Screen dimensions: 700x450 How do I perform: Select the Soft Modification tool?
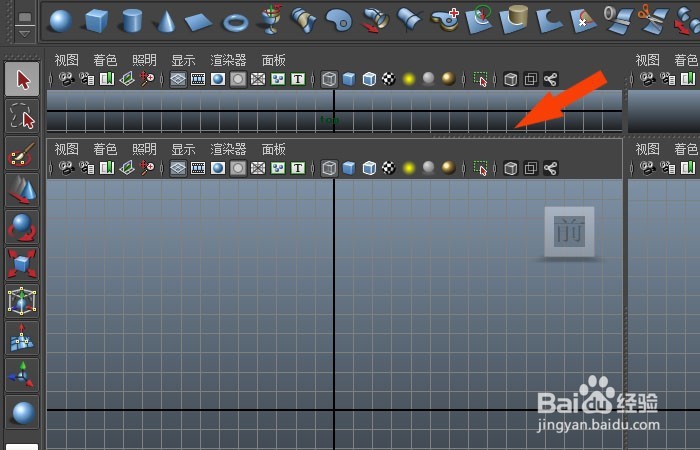22,338
